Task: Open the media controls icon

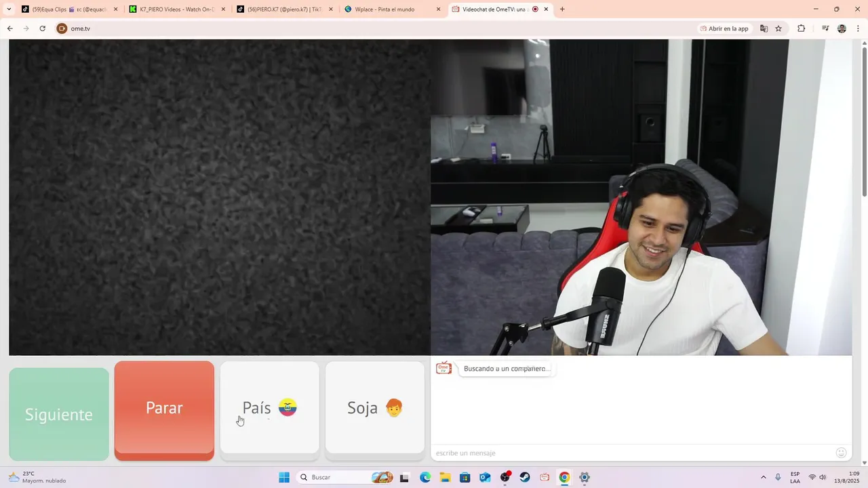Action: [825, 28]
